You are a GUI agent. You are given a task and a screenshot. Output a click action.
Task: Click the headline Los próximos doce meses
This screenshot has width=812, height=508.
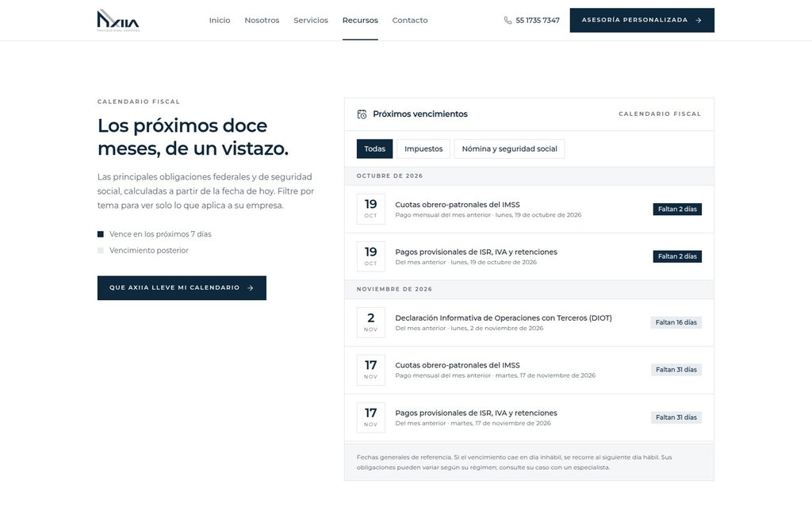[x=193, y=137]
